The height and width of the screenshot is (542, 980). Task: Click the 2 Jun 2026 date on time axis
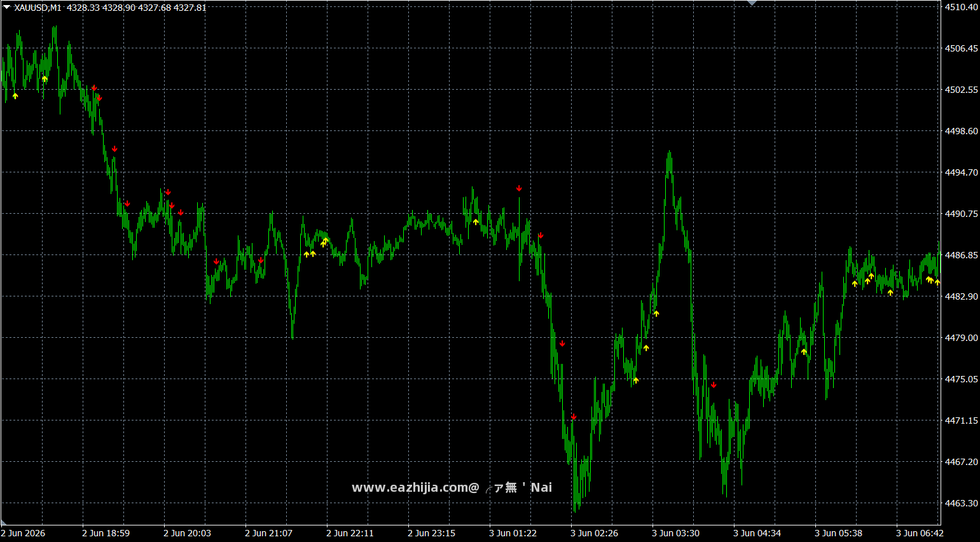point(23,533)
